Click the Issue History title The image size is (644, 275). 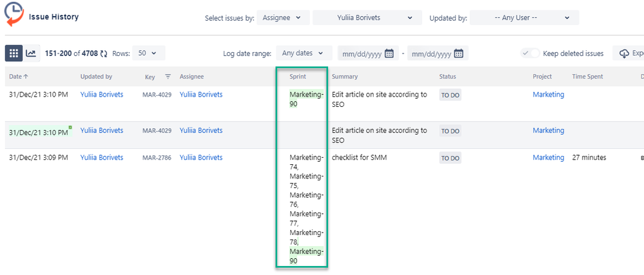tap(54, 17)
